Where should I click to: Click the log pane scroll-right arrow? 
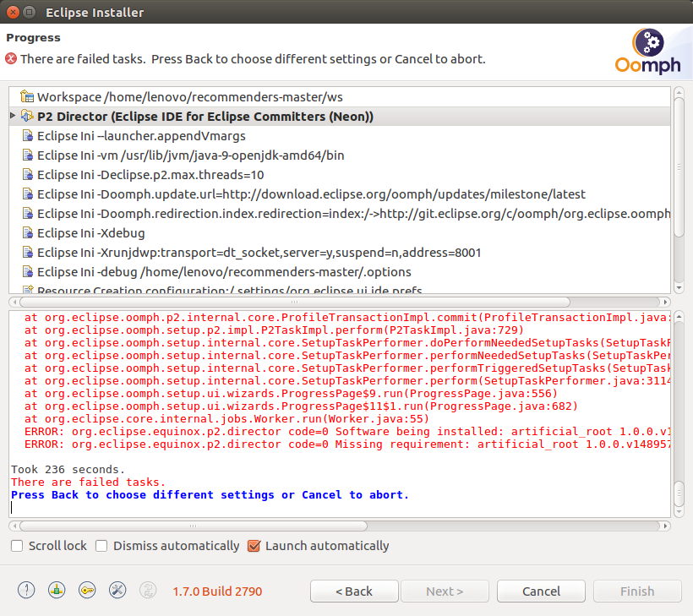pyautogui.click(x=665, y=526)
